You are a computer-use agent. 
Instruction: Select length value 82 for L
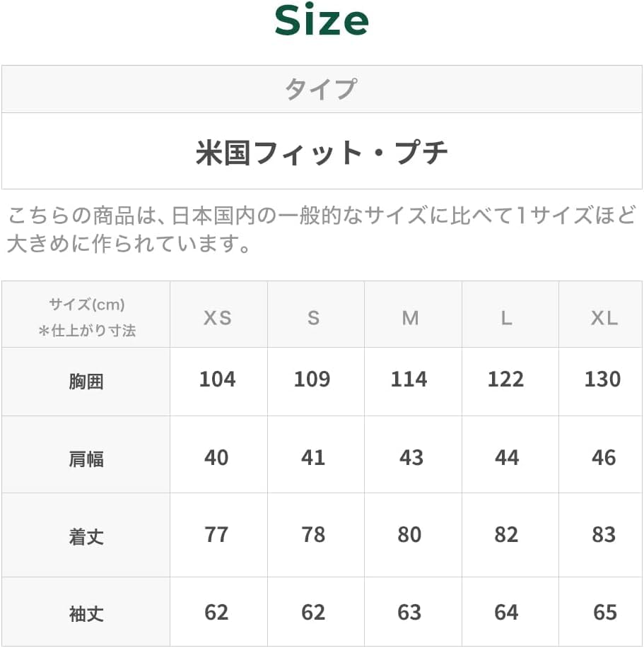coord(506,535)
